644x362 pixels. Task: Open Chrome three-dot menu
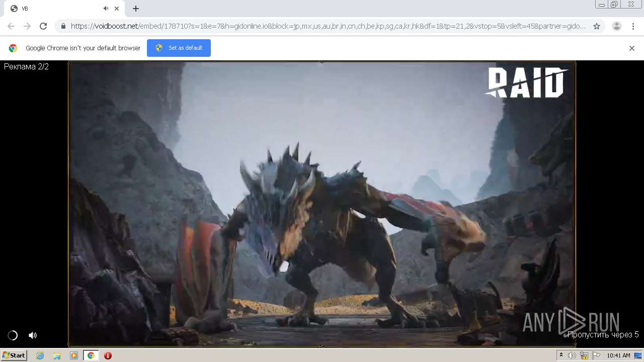point(632,26)
